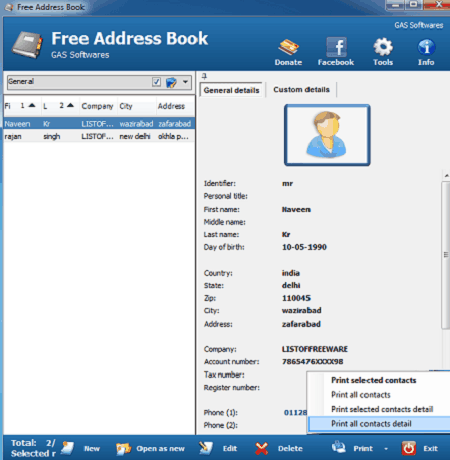Click the 'GAS Softwares' text at top right

(x=419, y=25)
